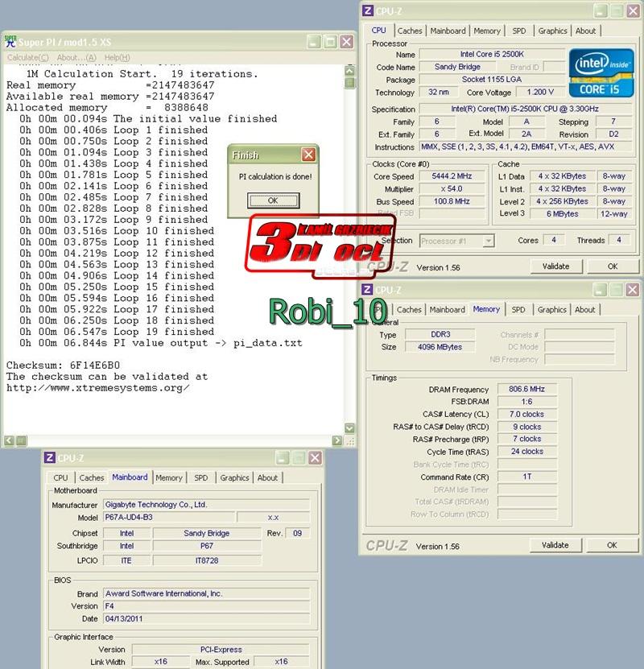Image resolution: width=644 pixels, height=669 pixels.
Task: Click Bus Speed value 100.8 MHz
Action: (x=452, y=201)
